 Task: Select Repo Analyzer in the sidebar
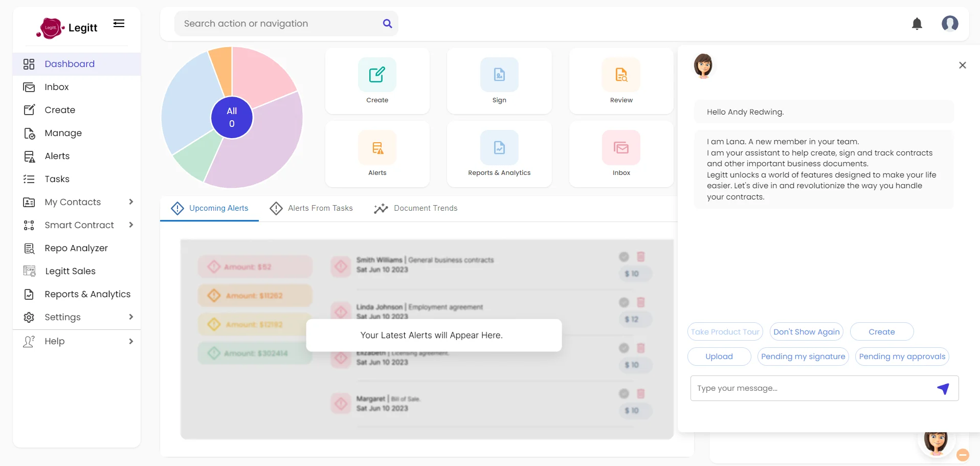click(76, 248)
